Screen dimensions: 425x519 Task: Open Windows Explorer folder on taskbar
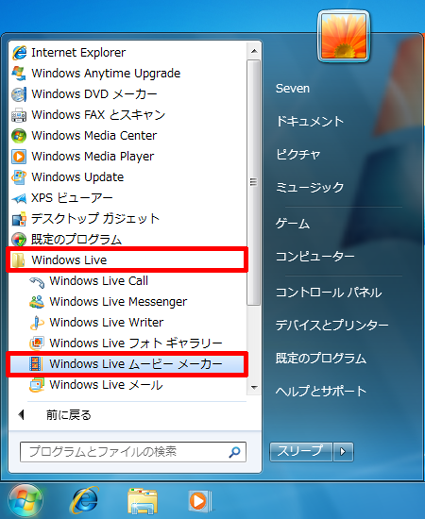click(142, 501)
